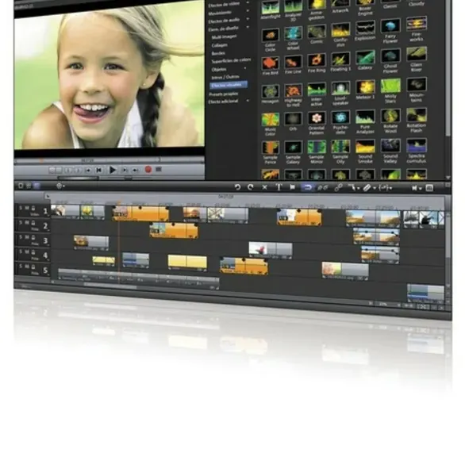Viewport: 465px width, 476px height.
Task: Start playback with the Play button
Action: pos(113,170)
